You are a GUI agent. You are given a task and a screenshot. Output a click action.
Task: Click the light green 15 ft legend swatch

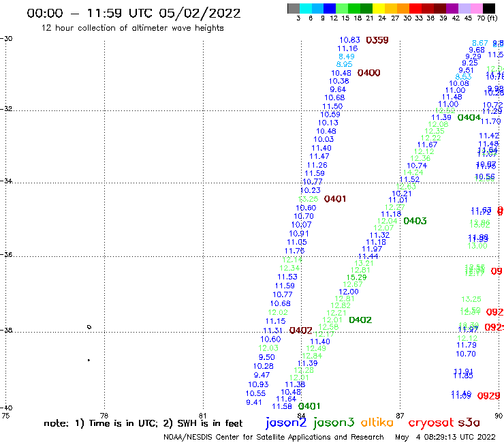(342, 8)
